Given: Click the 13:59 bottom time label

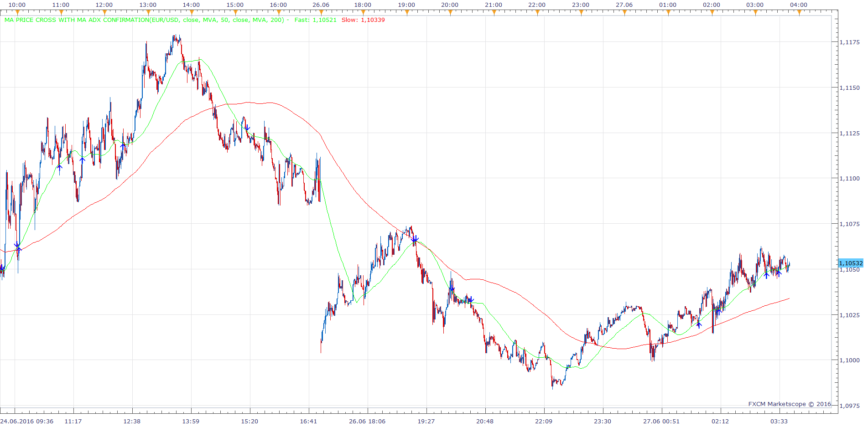Looking at the screenshot, I should [191, 421].
